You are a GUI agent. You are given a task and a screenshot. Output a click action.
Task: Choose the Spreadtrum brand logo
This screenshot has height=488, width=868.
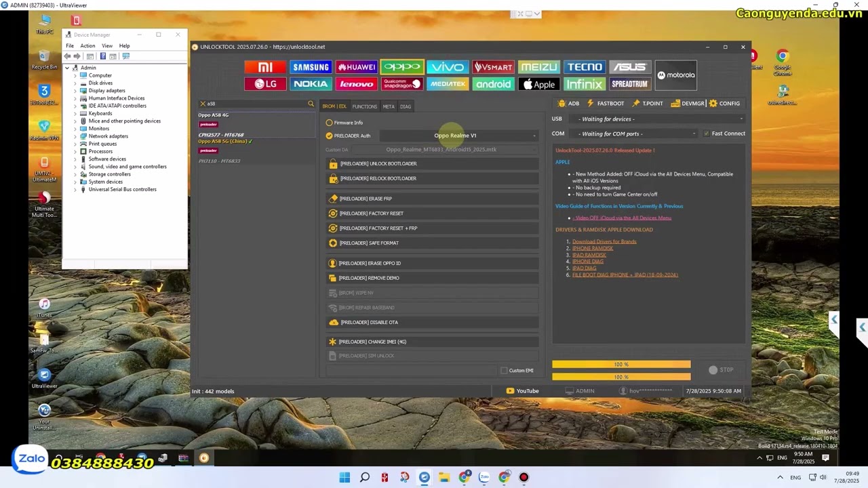click(630, 84)
